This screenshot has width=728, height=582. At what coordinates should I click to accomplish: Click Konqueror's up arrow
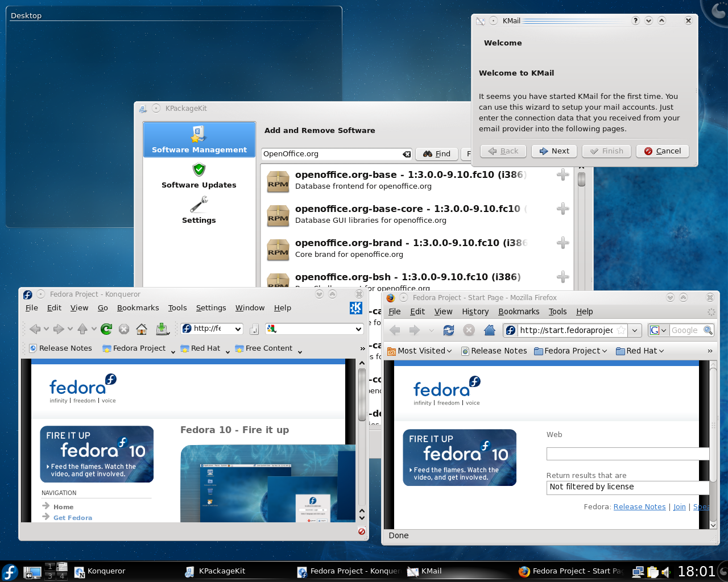(82, 329)
